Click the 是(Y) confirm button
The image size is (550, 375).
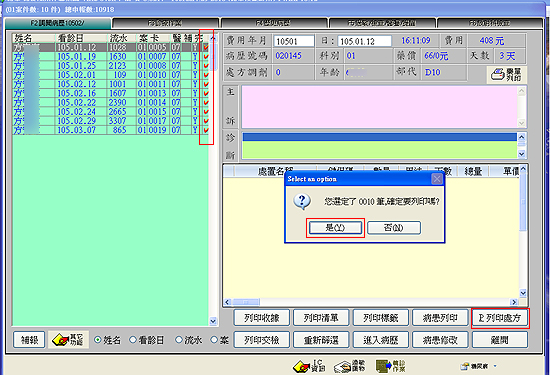coord(335,228)
